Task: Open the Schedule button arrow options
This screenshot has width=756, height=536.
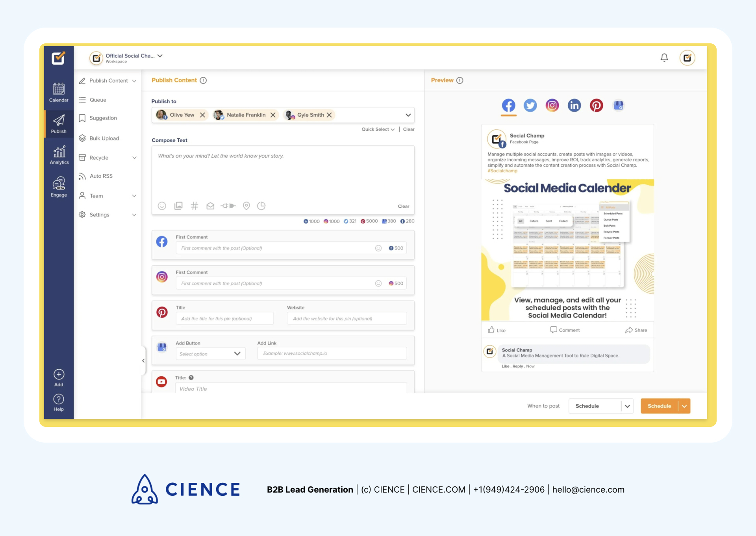Action: (x=684, y=406)
